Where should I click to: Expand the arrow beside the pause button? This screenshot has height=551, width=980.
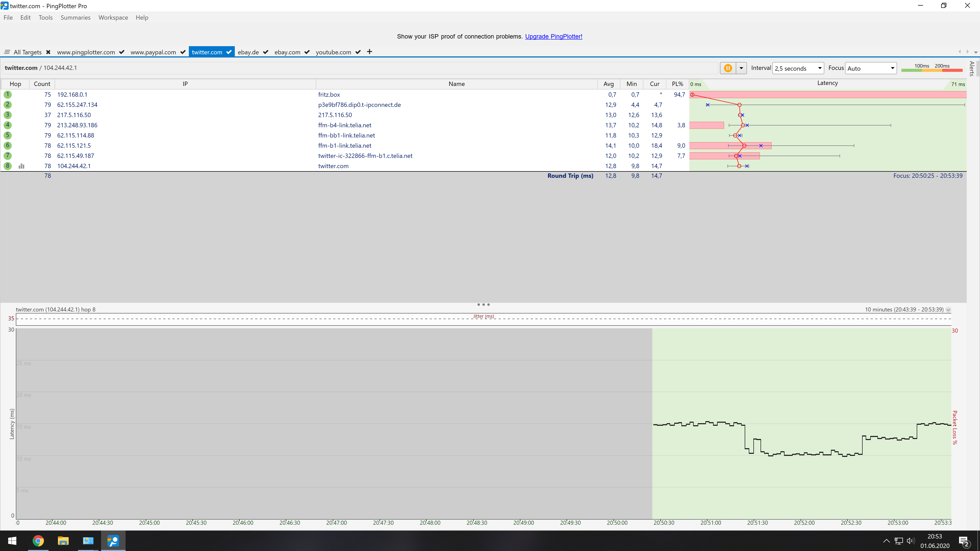point(741,68)
